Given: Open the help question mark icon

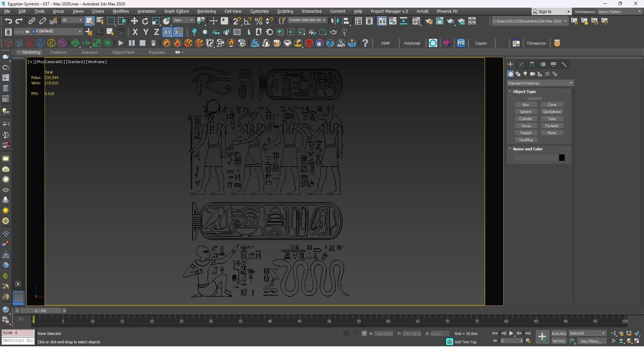Looking at the screenshot, I should pyautogui.click(x=365, y=43).
